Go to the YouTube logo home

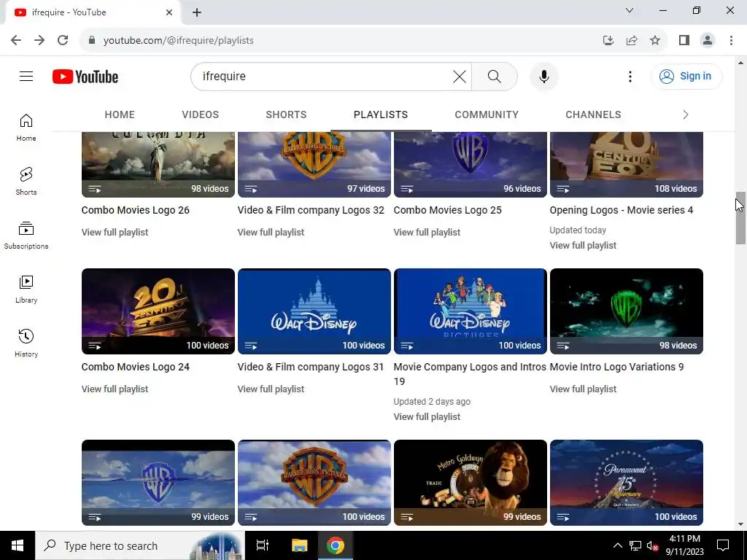coord(85,77)
